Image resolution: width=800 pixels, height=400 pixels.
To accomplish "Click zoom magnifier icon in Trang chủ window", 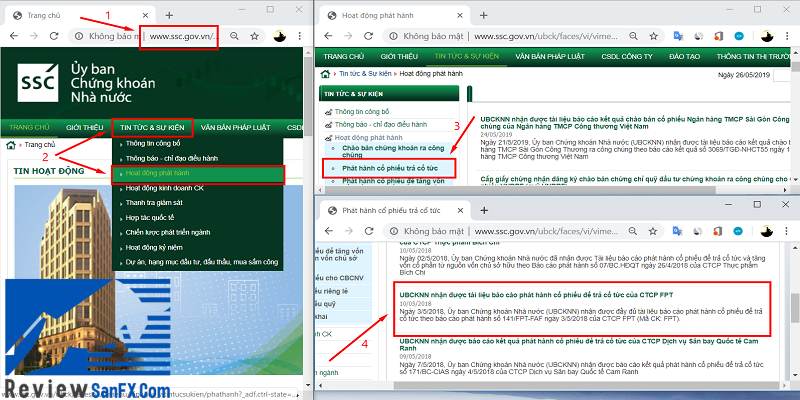I will (x=234, y=36).
